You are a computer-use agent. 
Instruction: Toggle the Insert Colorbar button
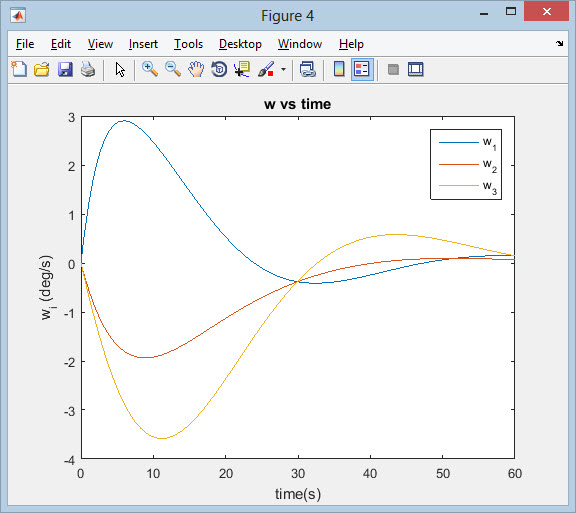tap(339, 69)
